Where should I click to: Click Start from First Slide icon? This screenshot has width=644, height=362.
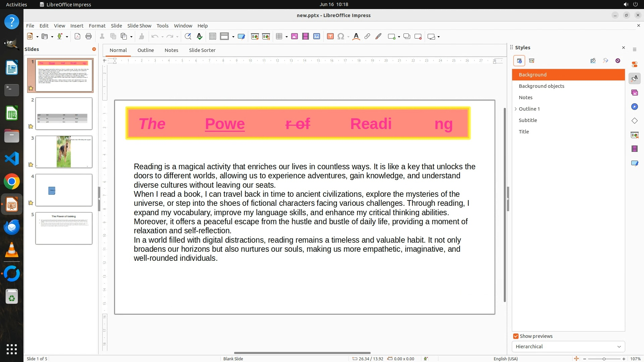pos(255,37)
